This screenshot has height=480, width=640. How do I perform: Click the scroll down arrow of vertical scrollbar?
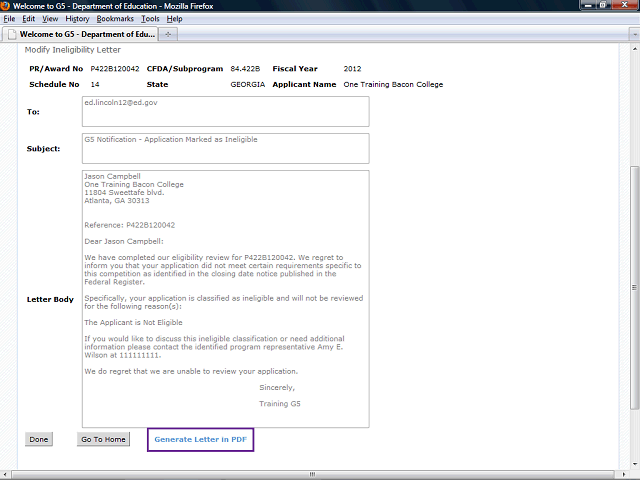pyautogui.click(x=634, y=464)
